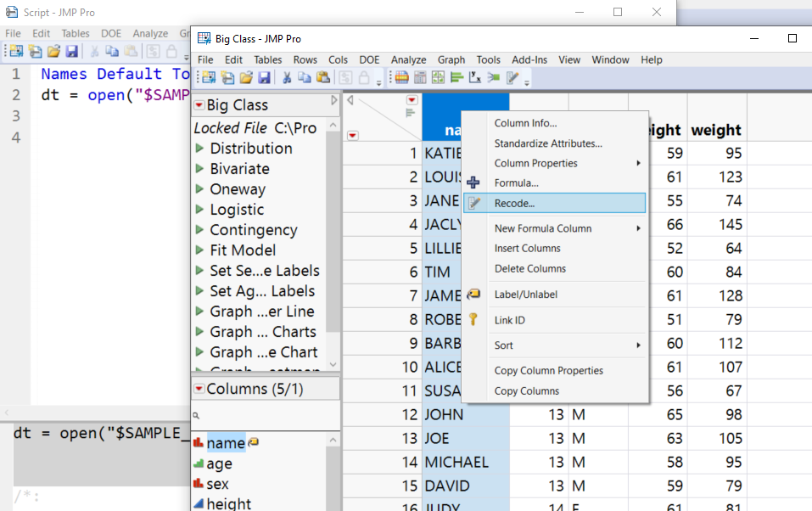
Task: Click the Tabulate icon in analysis toolbar
Action: point(420,78)
